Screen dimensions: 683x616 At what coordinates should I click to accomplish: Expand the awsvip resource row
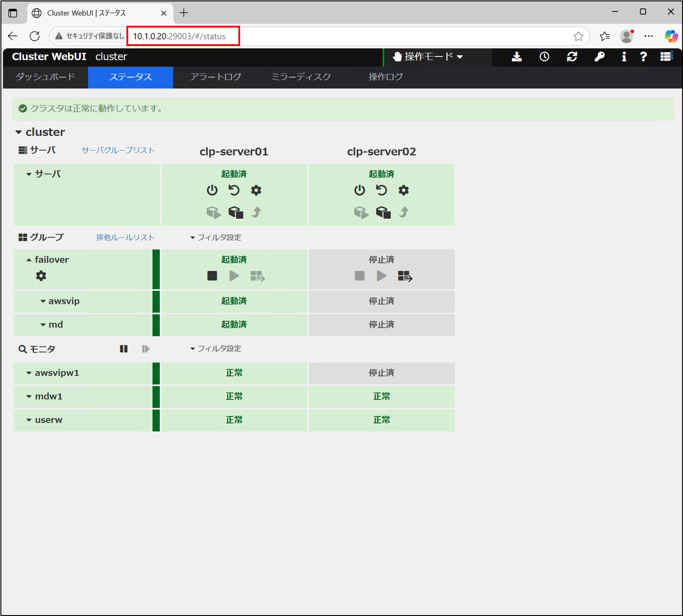(43, 301)
